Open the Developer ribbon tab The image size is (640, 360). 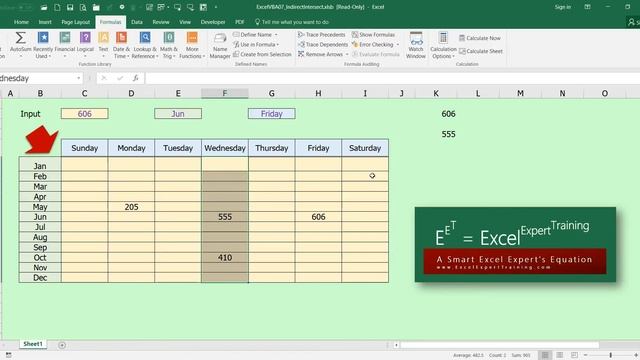click(213, 22)
